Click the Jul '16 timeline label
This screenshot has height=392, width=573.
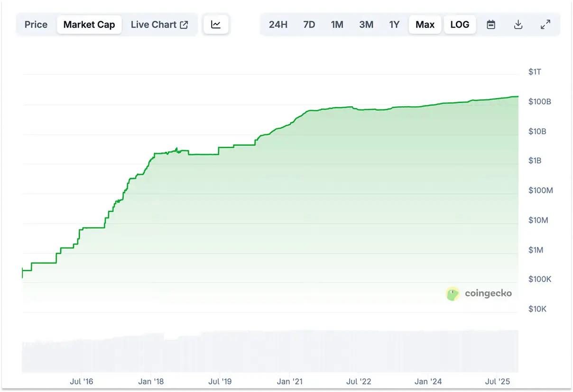pos(82,382)
